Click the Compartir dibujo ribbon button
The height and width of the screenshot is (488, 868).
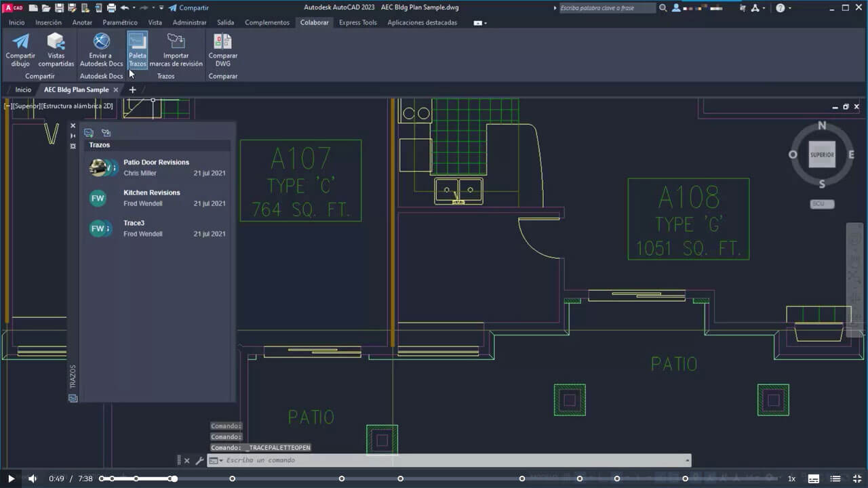pos(20,50)
